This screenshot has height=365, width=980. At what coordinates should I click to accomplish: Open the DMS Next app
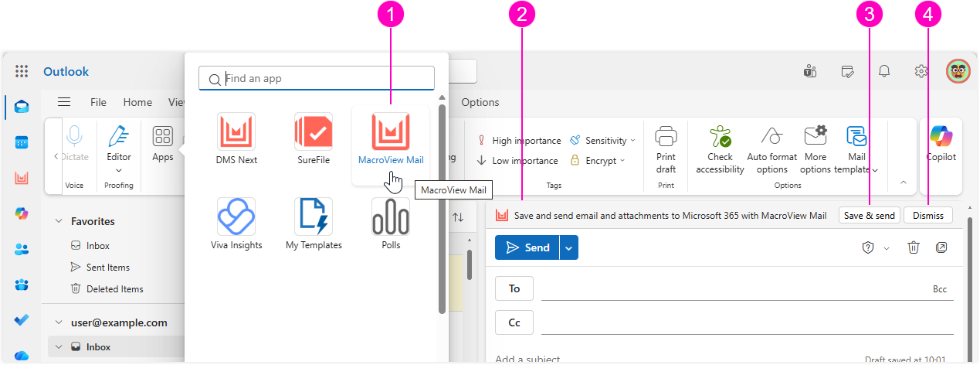pos(236,139)
